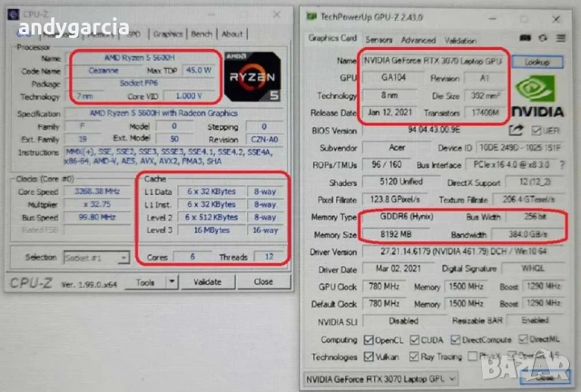Viewport: 581px width, 392px height.
Task: Click the CPU-Z title bar app icon
Action: pyautogui.click(x=14, y=15)
